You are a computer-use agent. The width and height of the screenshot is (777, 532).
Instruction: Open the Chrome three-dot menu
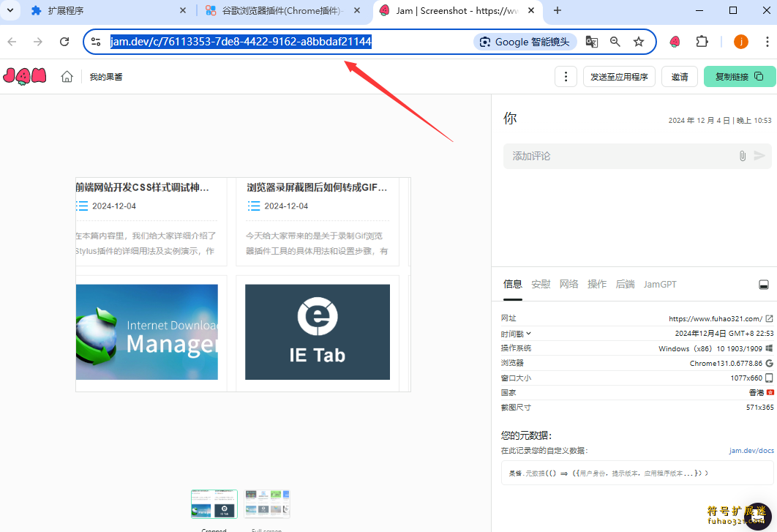point(767,42)
